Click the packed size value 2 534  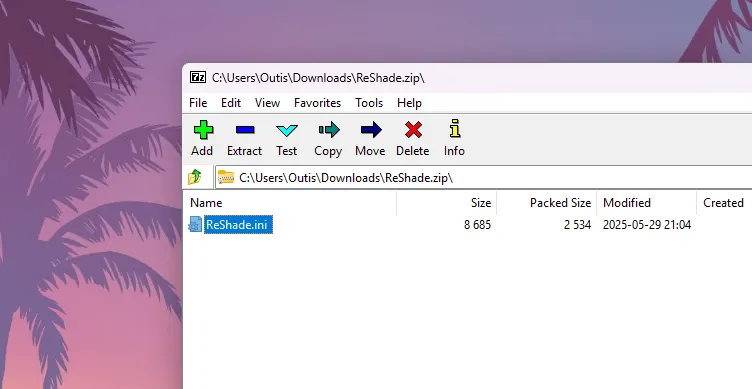pyautogui.click(x=577, y=224)
